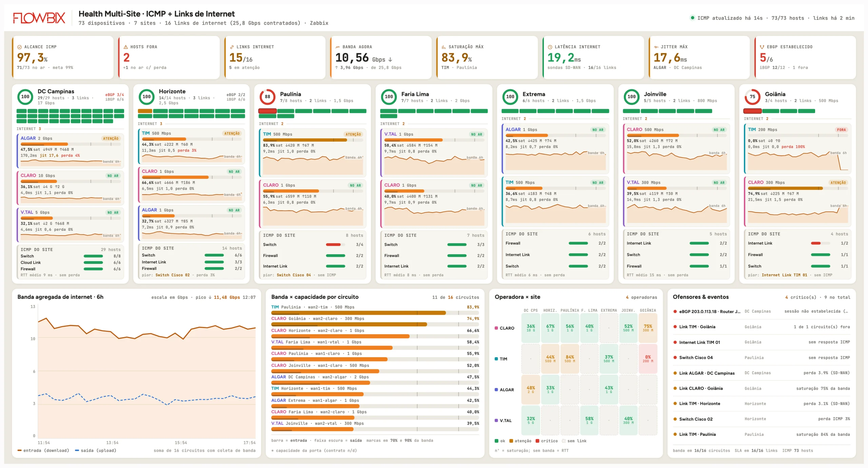Click the eBGP Estabelecido branch icon
Screen dimensions: 868x468
[762, 47]
